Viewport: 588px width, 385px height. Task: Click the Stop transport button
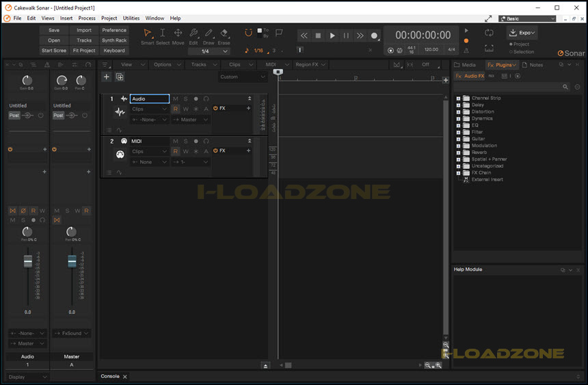318,36
